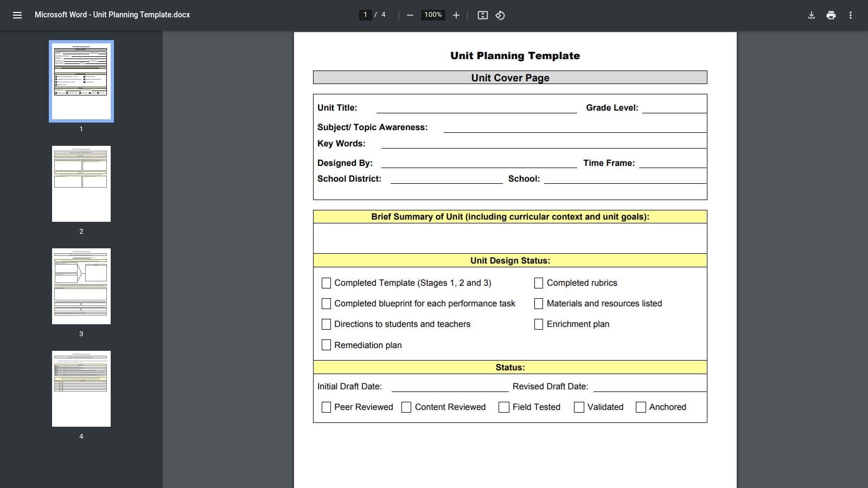Open the more actions menu

click(x=851, y=15)
